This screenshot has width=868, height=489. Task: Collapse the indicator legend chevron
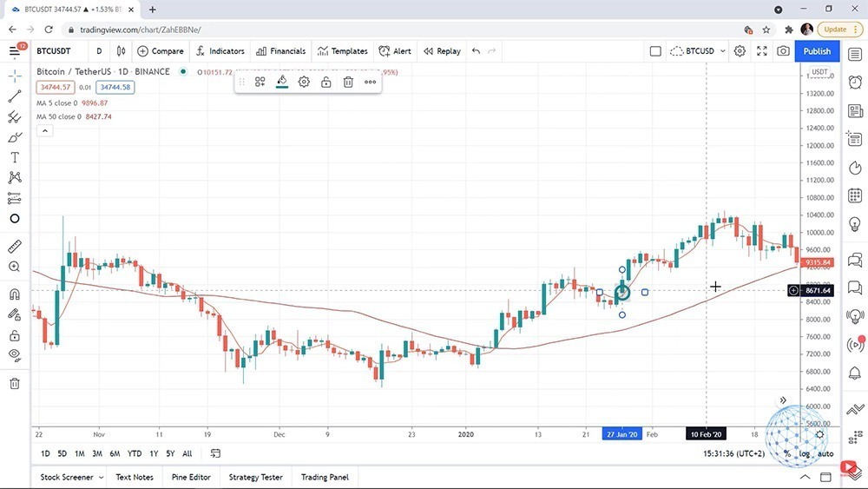pos(45,131)
